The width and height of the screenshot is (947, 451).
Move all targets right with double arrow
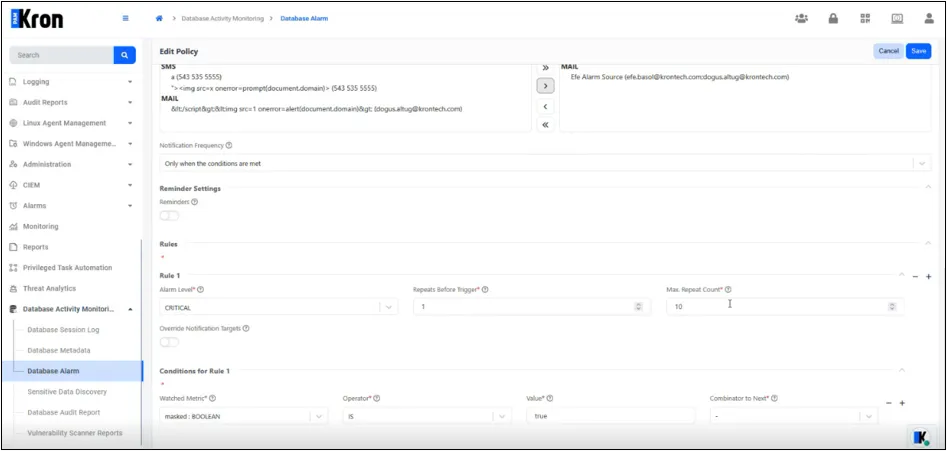(545, 68)
